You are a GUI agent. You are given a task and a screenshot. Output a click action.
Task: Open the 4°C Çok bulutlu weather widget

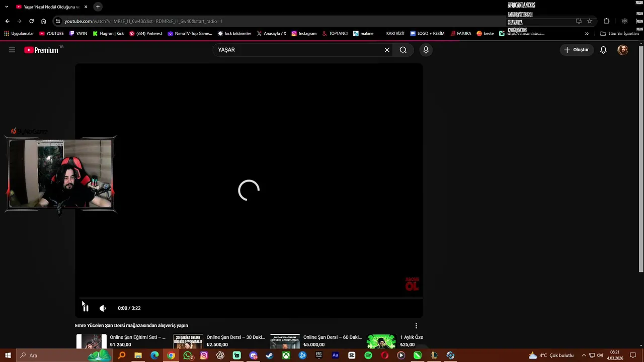[x=551, y=355]
